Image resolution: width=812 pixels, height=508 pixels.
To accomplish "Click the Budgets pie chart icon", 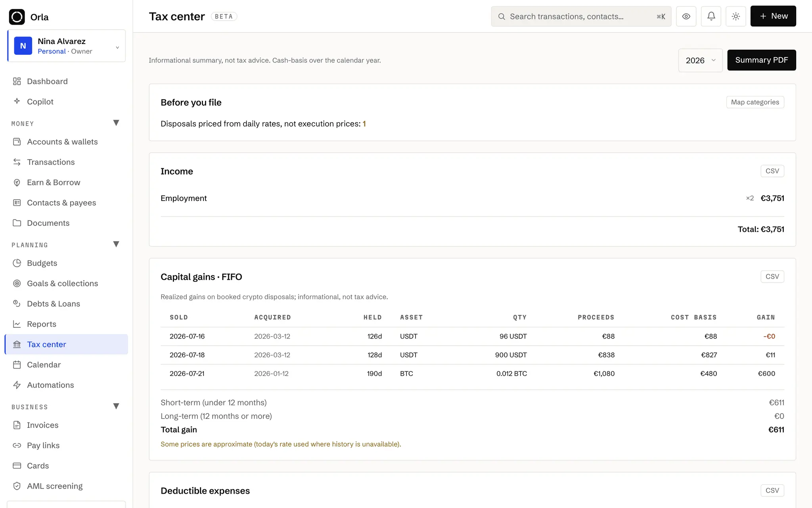I will point(17,263).
